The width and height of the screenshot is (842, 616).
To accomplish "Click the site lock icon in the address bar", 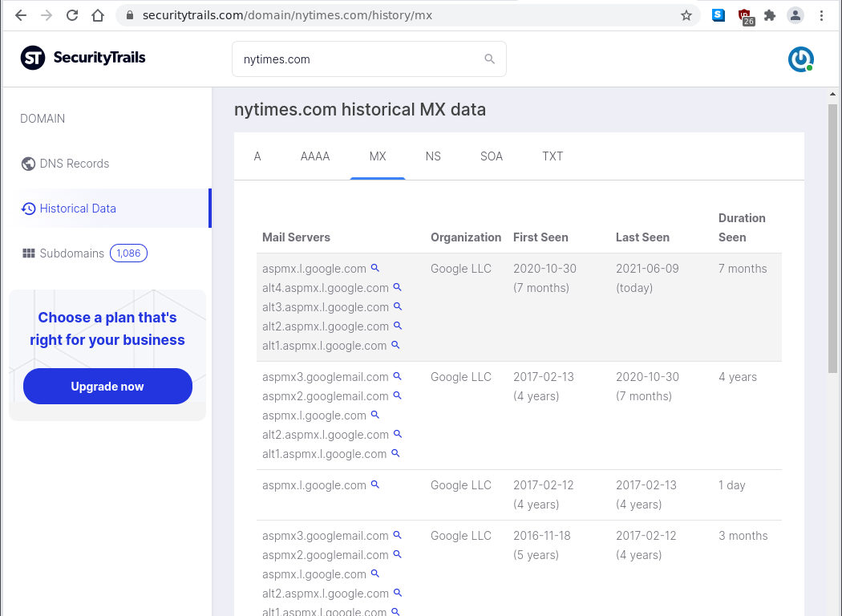I will pyautogui.click(x=129, y=15).
